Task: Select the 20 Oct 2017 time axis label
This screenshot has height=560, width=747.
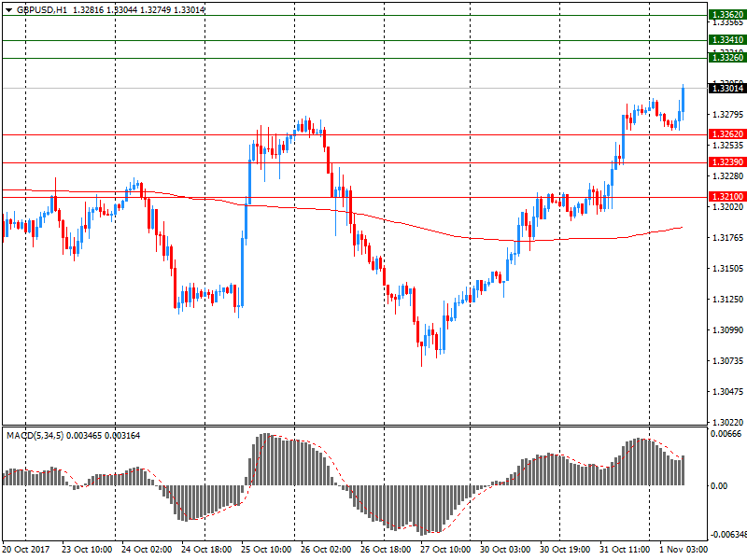Action: tap(26, 549)
